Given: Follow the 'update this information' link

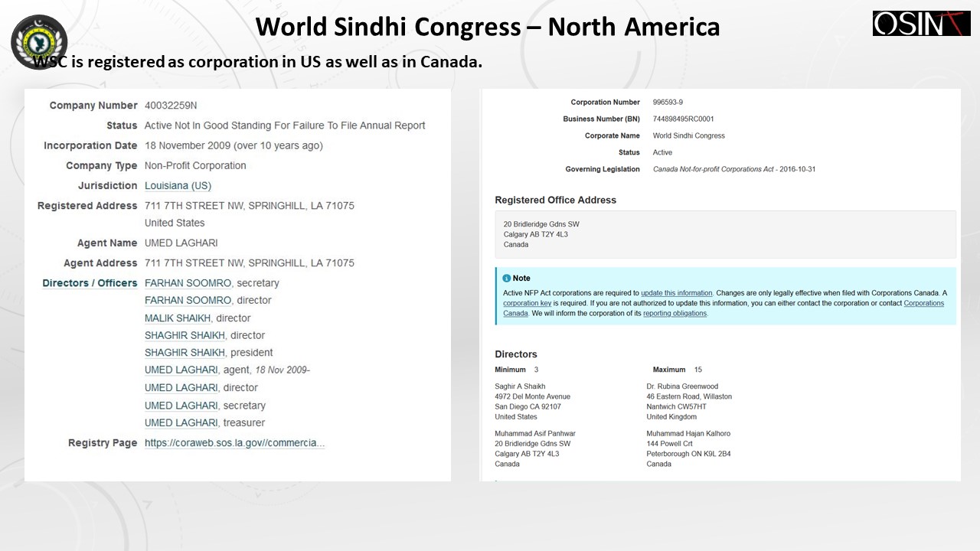Looking at the screenshot, I should [x=677, y=293].
